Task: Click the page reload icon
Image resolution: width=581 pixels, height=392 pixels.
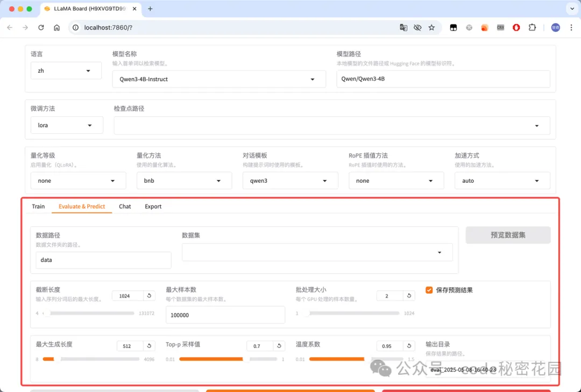Action: point(41,27)
